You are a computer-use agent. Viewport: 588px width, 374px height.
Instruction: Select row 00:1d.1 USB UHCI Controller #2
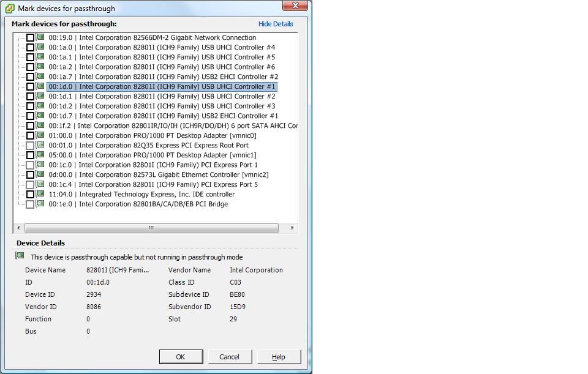pyautogui.click(x=162, y=96)
